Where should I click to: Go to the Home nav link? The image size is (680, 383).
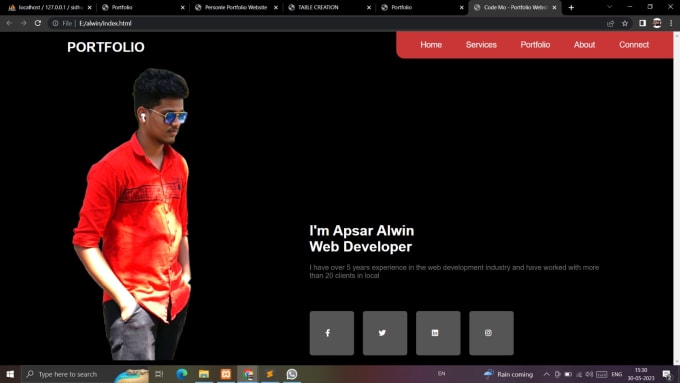tap(431, 45)
